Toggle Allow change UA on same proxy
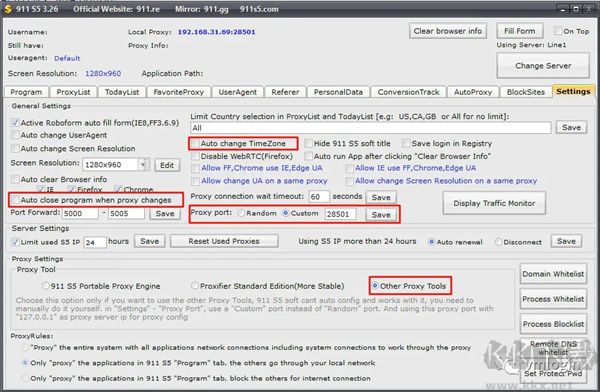Screen dimensions: 600x392 pos(196,181)
